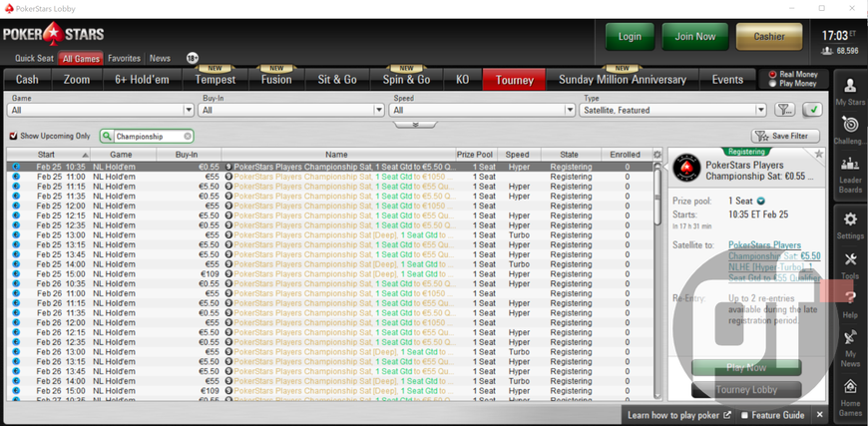Open the Type filter dropdown
Viewport: 868px width, 426px height.
(x=673, y=110)
